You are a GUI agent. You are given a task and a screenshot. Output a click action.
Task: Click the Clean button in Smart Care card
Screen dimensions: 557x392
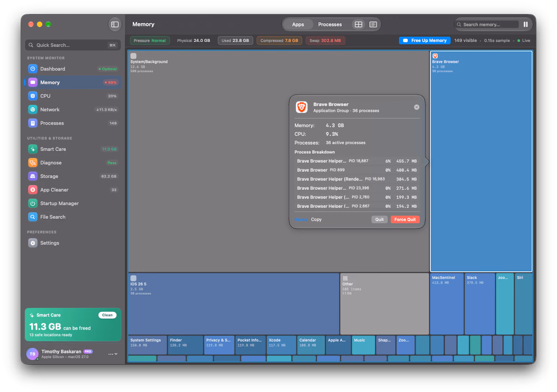[107, 315]
